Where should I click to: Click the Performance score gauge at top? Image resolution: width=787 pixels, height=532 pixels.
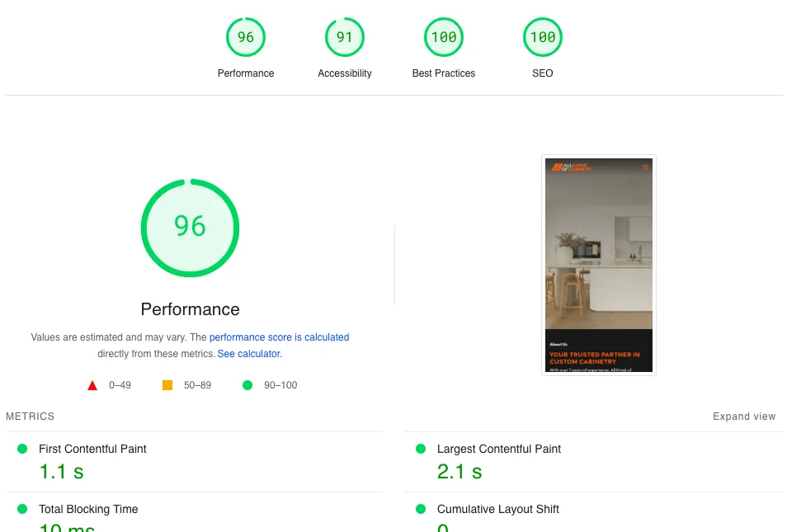(246, 37)
